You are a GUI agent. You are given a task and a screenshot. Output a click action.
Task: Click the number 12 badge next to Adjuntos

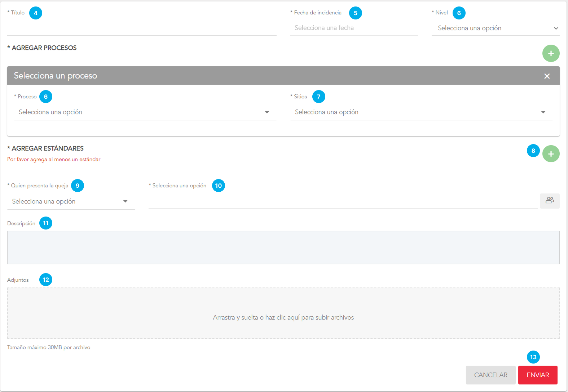click(x=46, y=280)
